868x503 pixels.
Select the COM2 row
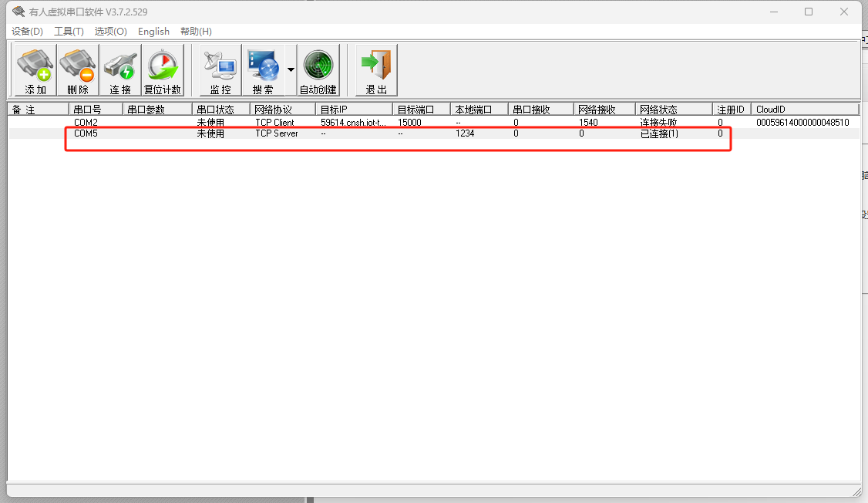pyautogui.click(x=433, y=123)
